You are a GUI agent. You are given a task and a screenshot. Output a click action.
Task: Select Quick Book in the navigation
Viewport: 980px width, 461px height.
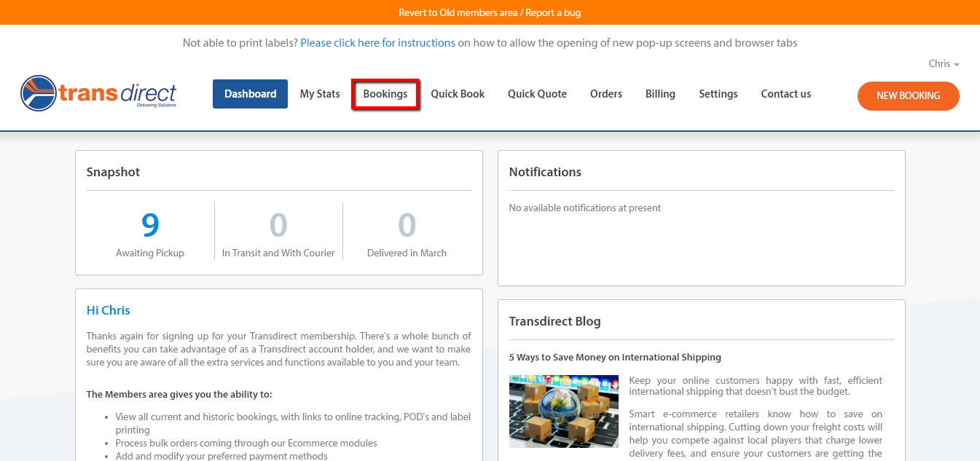tap(458, 94)
